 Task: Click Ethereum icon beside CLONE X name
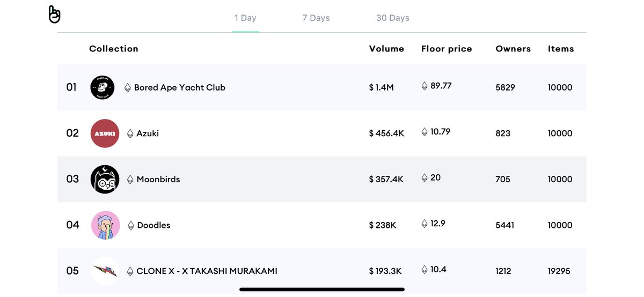point(130,271)
